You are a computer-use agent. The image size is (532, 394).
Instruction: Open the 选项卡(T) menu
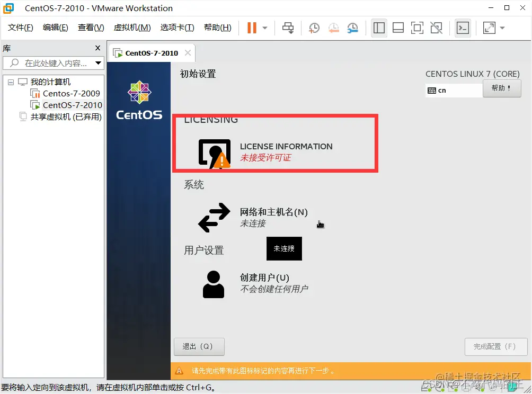(x=177, y=28)
